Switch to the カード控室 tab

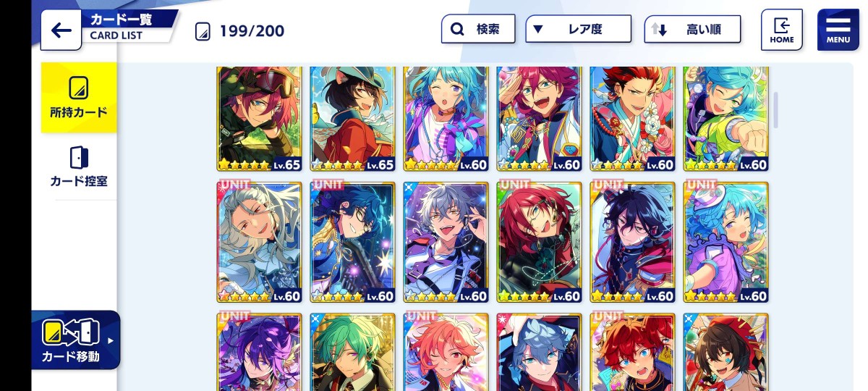[x=78, y=167]
